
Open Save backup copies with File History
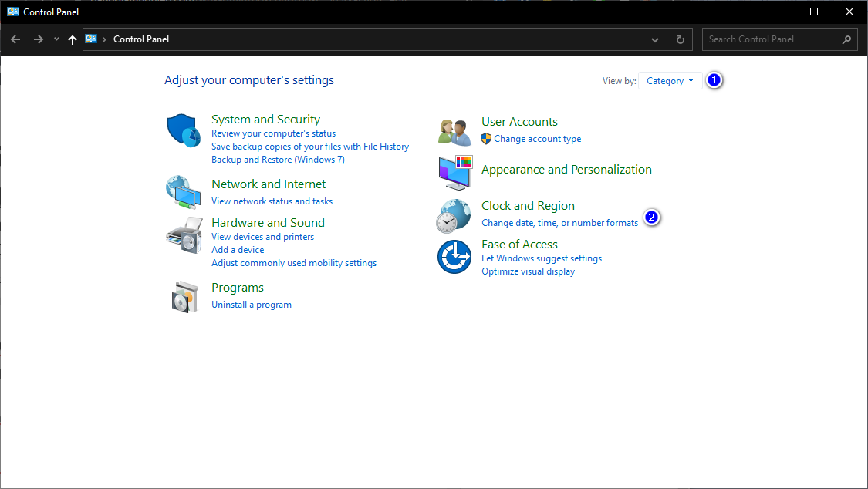coord(310,147)
